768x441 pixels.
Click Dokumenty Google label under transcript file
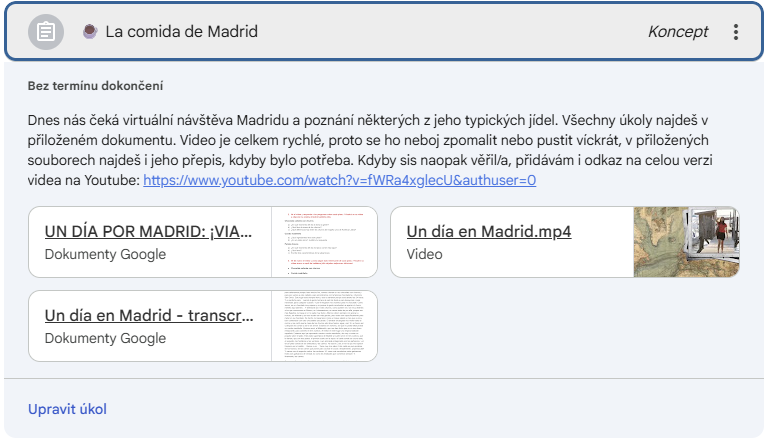click(105, 338)
